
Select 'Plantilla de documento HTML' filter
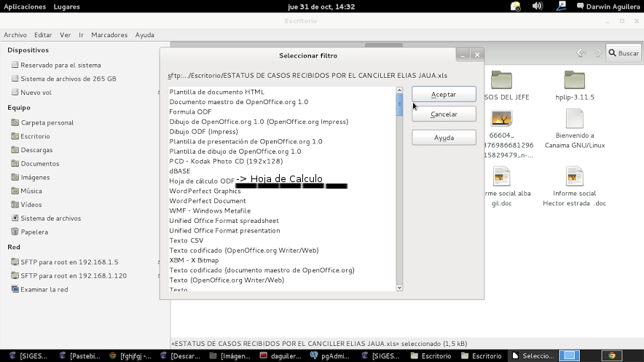click(x=217, y=92)
